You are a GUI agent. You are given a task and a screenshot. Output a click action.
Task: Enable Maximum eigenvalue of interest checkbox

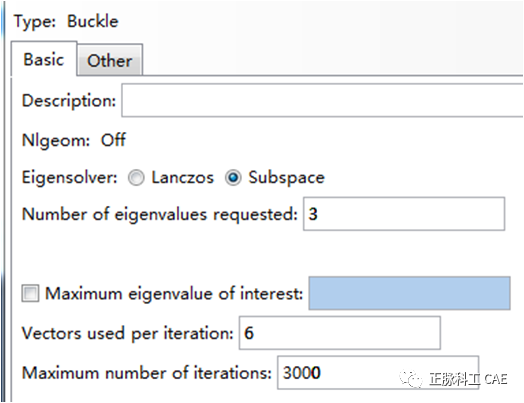30,293
